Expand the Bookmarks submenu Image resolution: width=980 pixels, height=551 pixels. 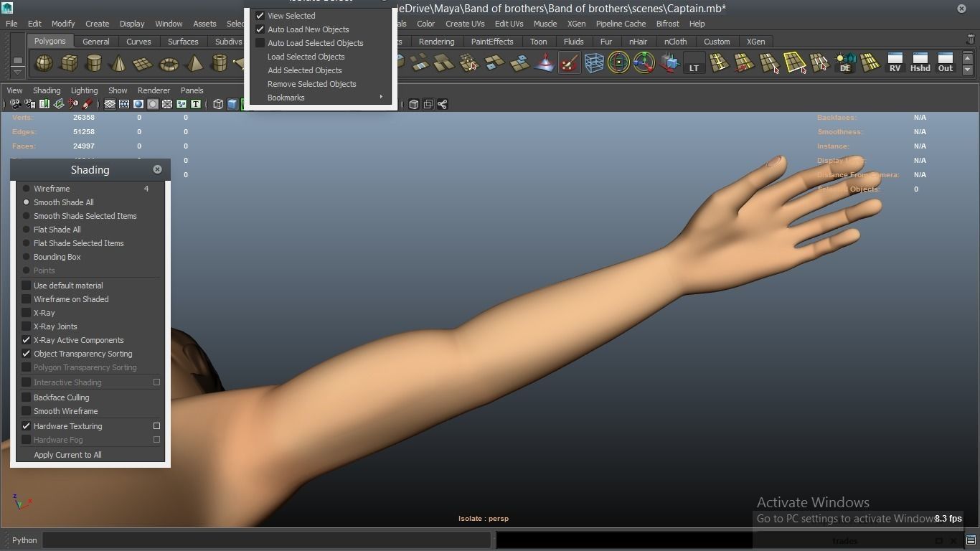(321, 98)
